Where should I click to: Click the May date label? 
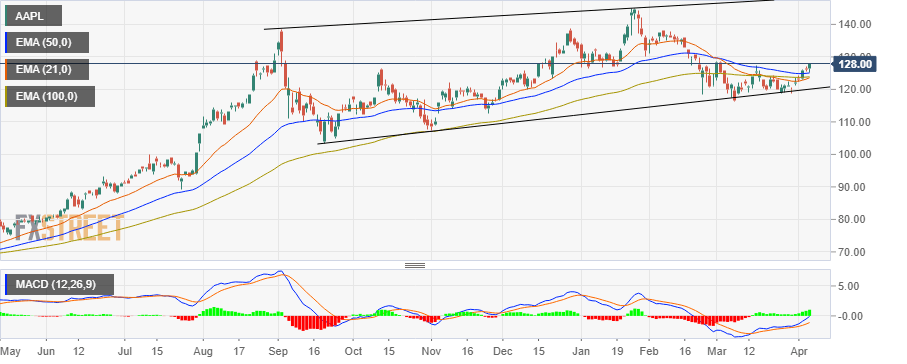pyautogui.click(x=9, y=352)
